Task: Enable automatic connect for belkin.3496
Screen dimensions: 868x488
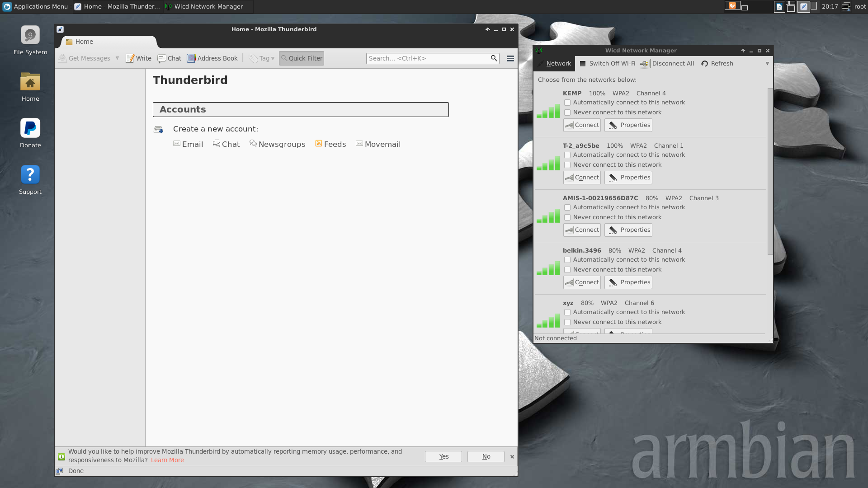Action: 567,260
